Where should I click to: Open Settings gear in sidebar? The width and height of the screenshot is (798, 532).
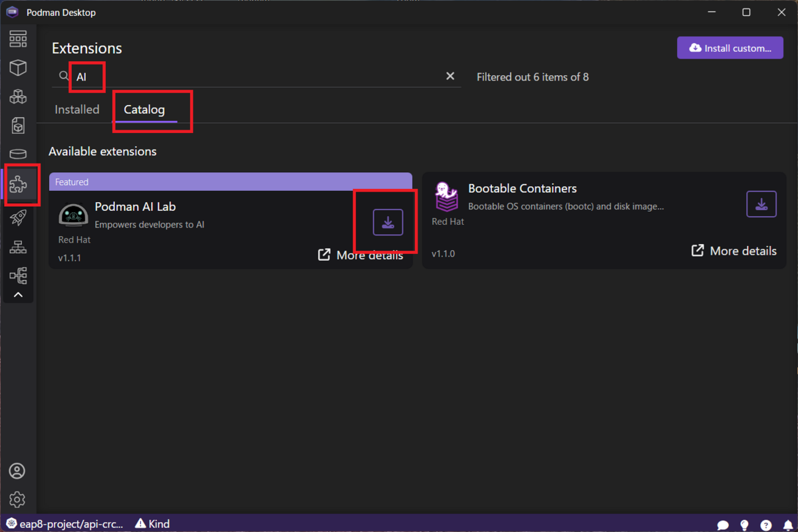17,499
